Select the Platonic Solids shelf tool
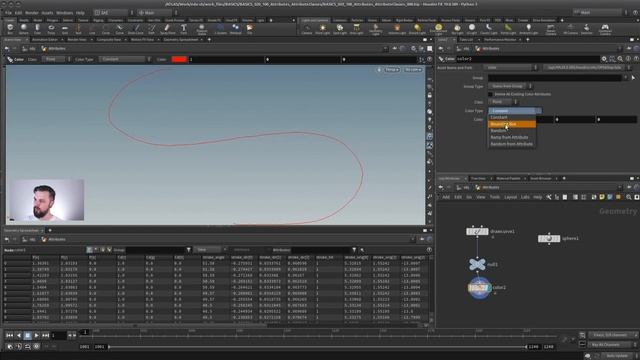 [x=202, y=29]
